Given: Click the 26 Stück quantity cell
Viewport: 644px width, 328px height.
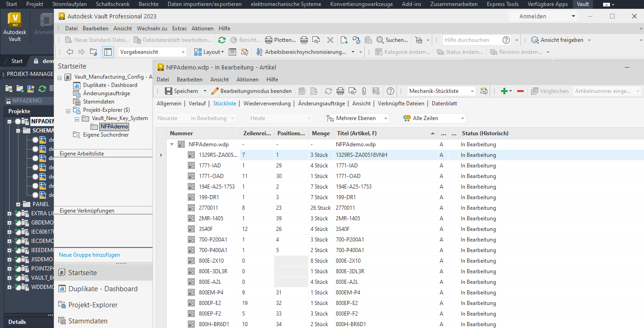Looking at the screenshot, I should click(321, 208).
